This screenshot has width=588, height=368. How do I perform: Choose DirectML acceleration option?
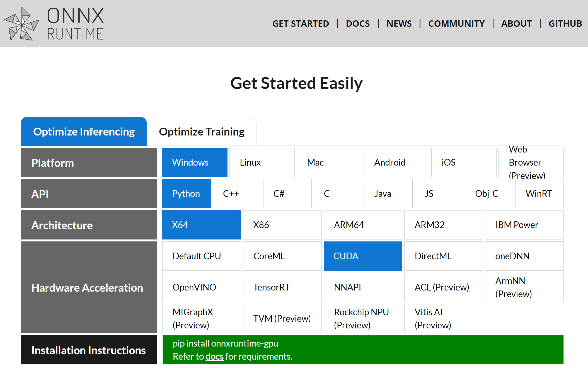[x=443, y=256]
